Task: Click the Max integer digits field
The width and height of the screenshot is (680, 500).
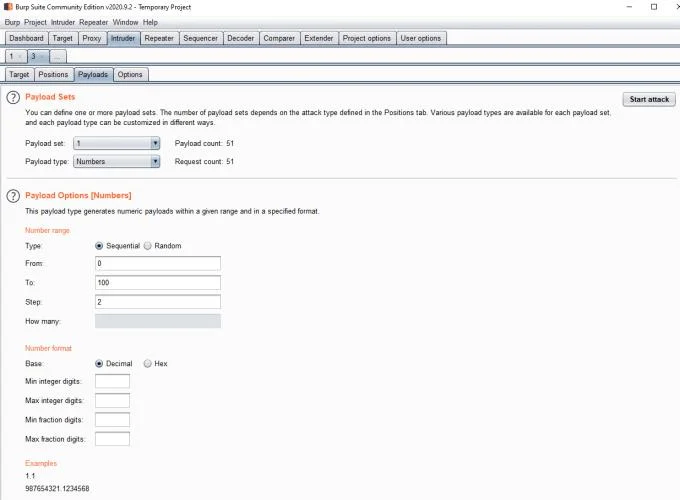Action: [x=112, y=401]
